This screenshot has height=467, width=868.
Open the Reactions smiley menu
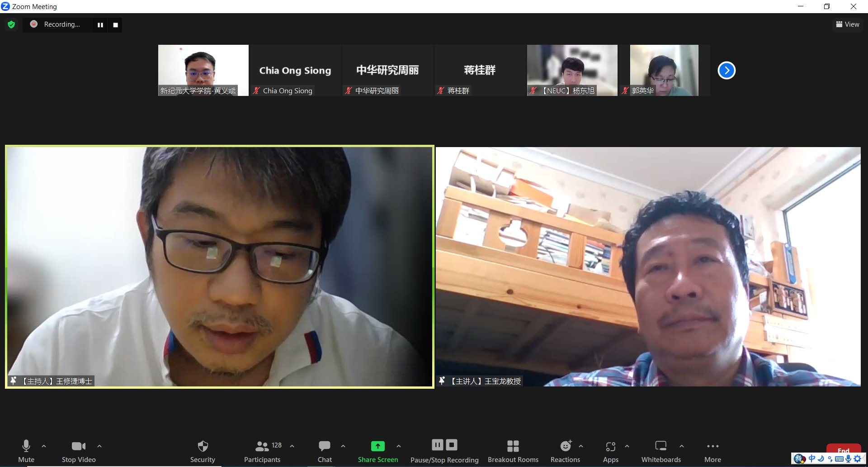click(x=566, y=451)
